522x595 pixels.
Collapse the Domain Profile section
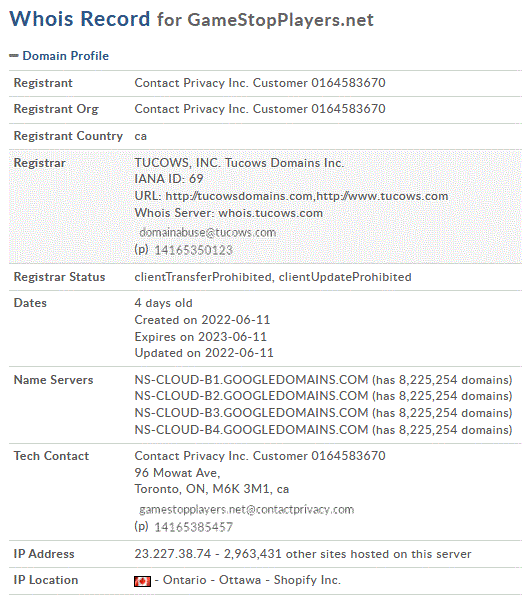(14, 56)
